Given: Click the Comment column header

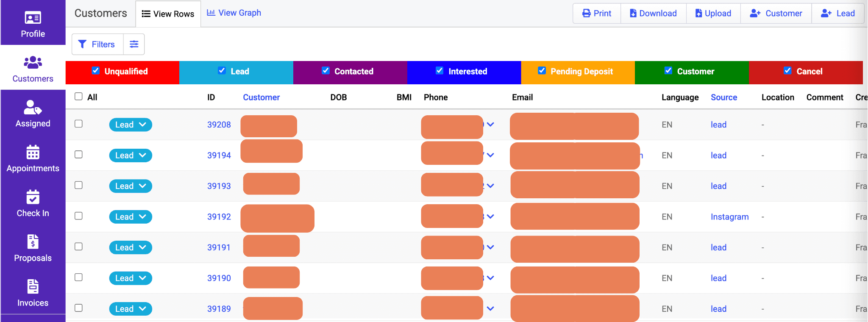Looking at the screenshot, I should point(825,97).
